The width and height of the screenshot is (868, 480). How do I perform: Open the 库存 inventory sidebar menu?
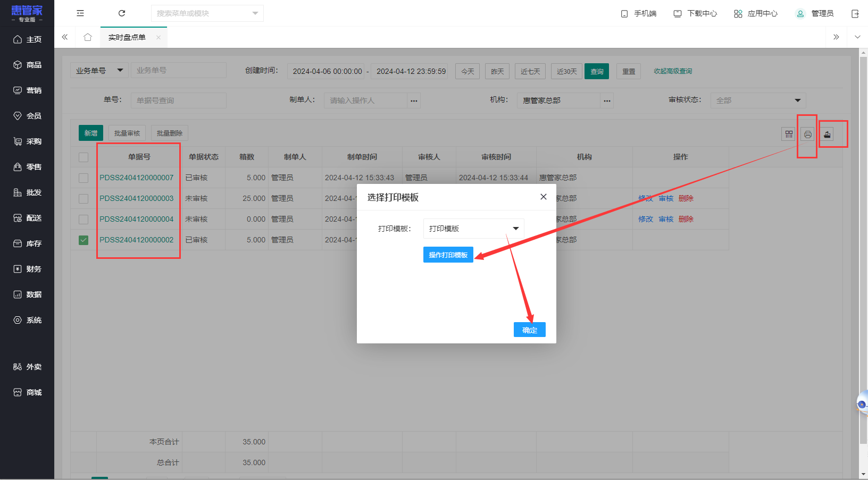click(27, 243)
